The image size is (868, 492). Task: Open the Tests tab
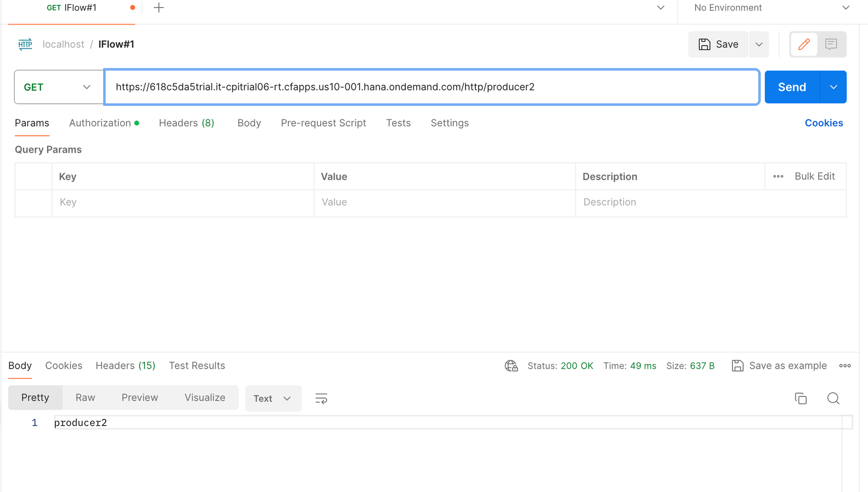click(x=398, y=123)
